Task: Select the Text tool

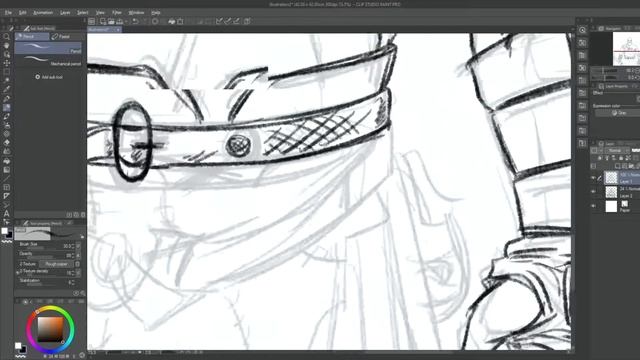Action: coord(7,213)
